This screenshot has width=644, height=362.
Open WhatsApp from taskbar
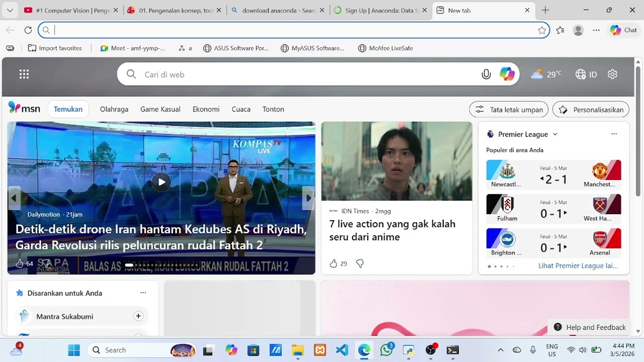pyautogui.click(x=386, y=350)
